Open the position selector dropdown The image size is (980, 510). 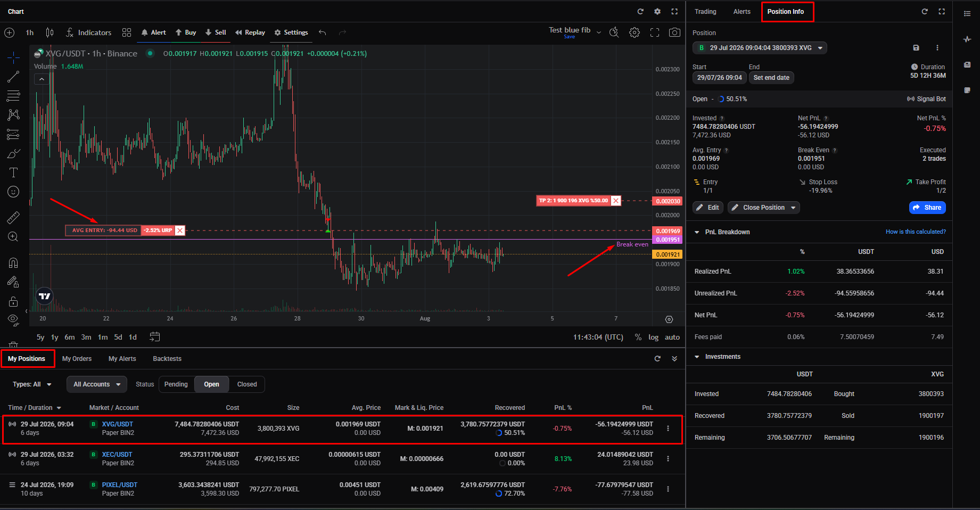(760, 48)
